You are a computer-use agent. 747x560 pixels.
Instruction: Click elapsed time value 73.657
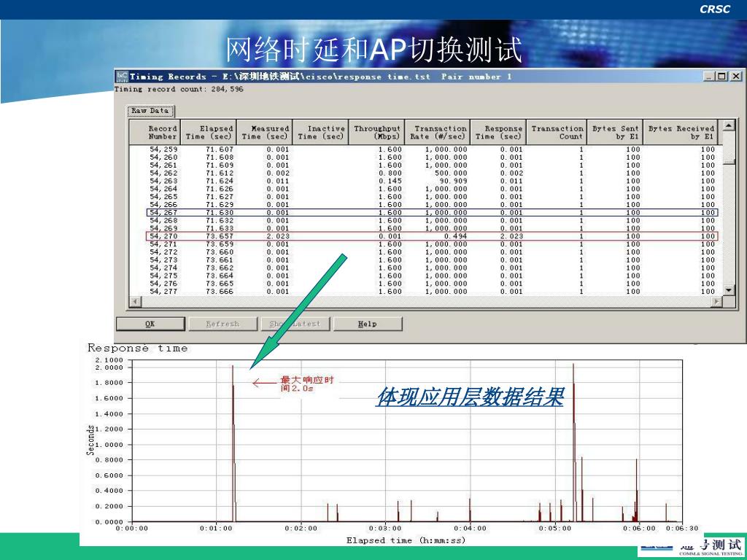220,236
